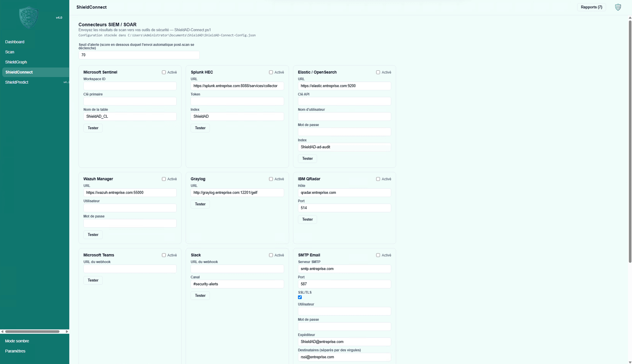Focus the SMTP Utilisateur field

[x=344, y=311]
